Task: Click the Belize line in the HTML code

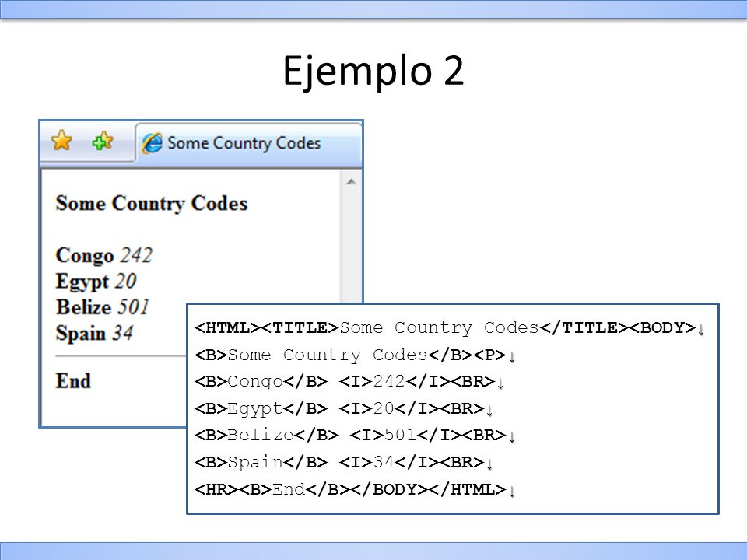Action: (355, 436)
